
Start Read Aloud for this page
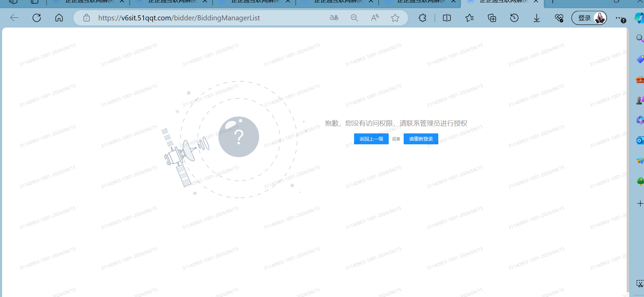pos(375,18)
